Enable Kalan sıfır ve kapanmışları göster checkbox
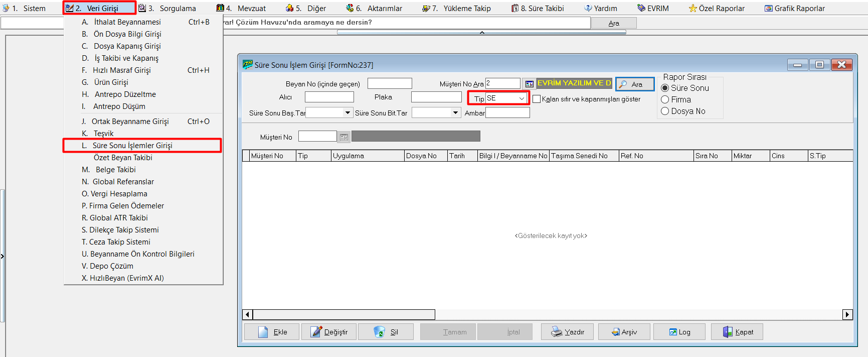 pos(537,99)
